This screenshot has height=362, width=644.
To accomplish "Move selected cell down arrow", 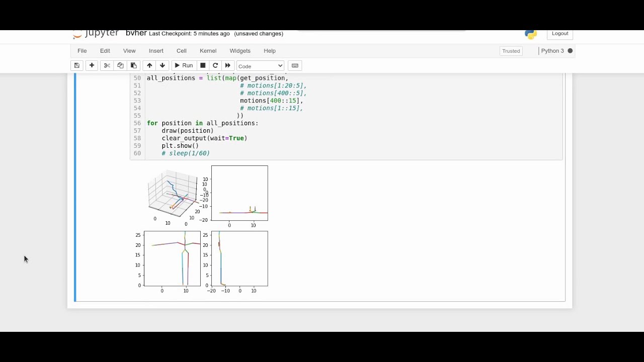I will point(163,66).
